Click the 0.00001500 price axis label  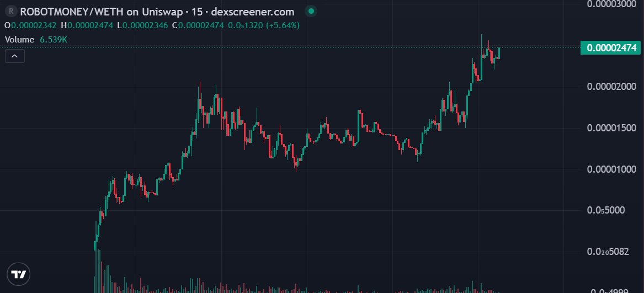[x=611, y=128]
